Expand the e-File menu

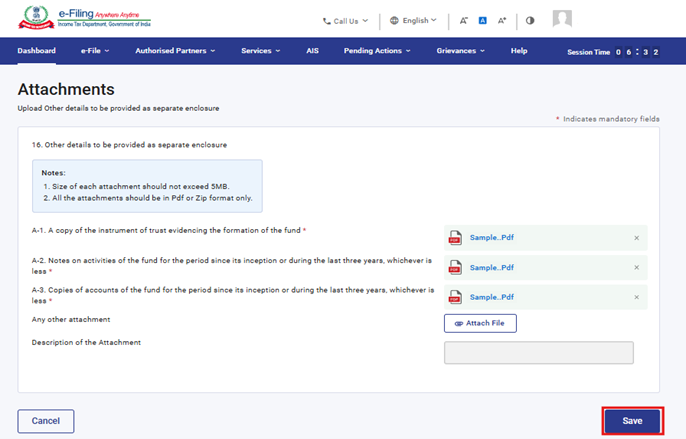[x=95, y=51]
